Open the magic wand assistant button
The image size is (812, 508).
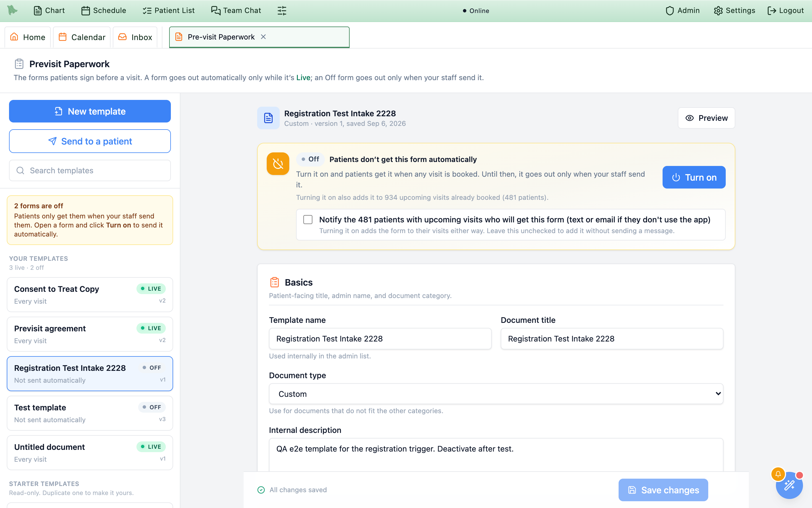pos(789,485)
